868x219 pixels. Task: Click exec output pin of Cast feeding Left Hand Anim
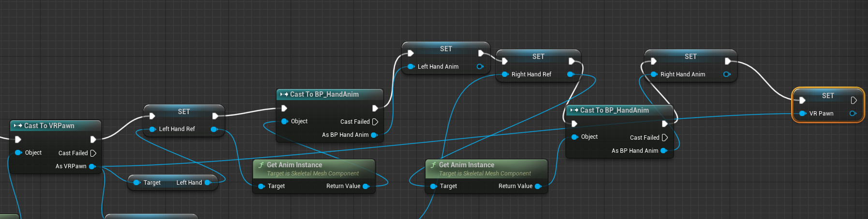pyautogui.click(x=375, y=108)
